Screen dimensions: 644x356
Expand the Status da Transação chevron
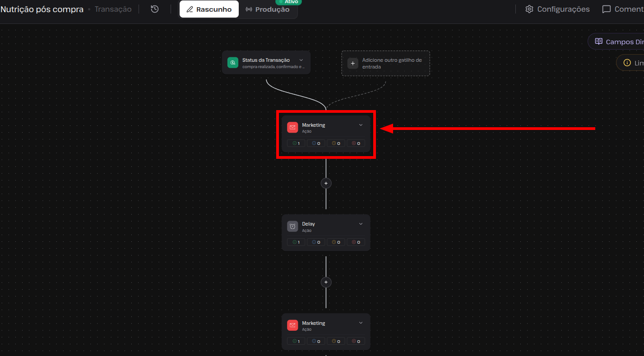(301, 60)
